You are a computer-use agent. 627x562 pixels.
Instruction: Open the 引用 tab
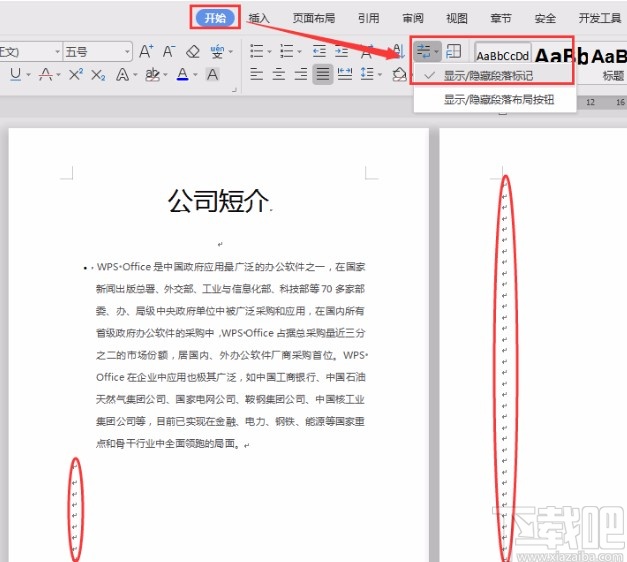[368, 18]
